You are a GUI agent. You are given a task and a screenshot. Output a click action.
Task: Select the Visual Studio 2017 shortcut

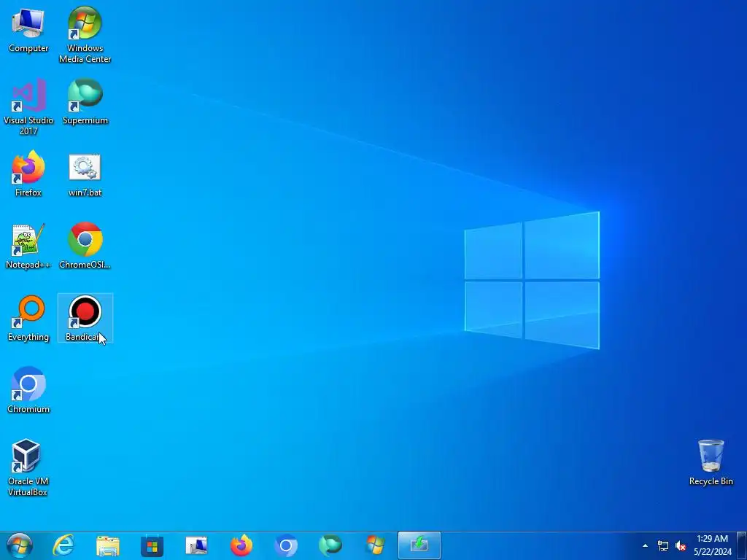(x=28, y=107)
